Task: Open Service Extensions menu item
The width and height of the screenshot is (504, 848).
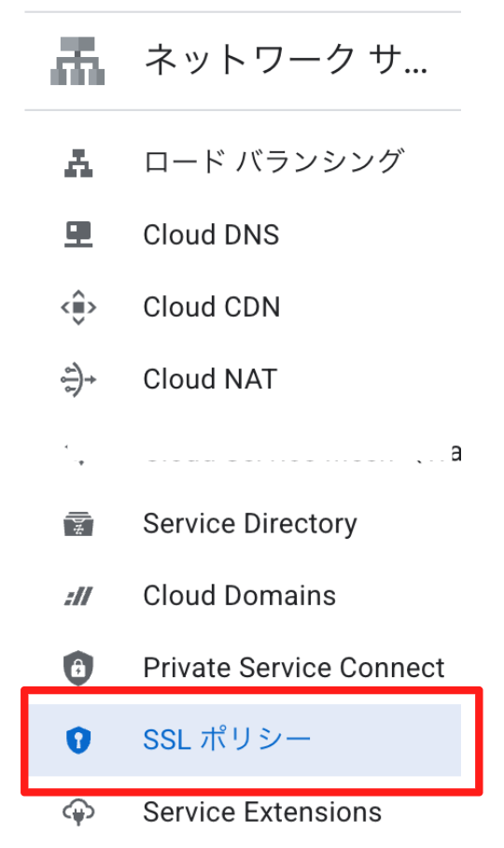Action: tap(243, 813)
